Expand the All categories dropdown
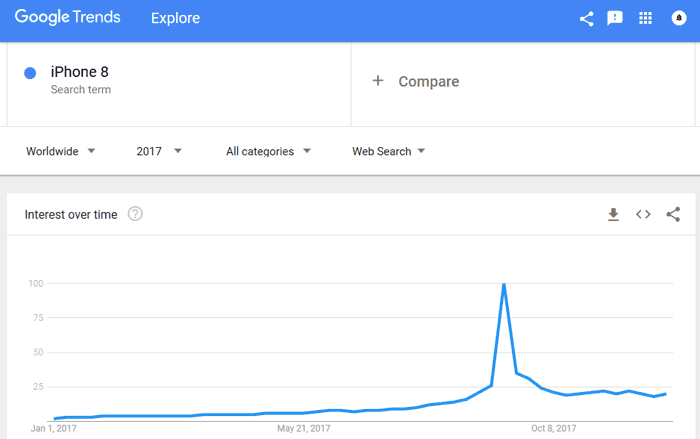700x439 pixels. [x=268, y=151]
